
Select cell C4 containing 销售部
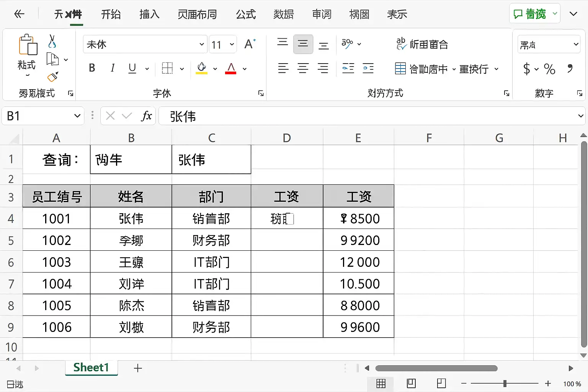click(211, 219)
